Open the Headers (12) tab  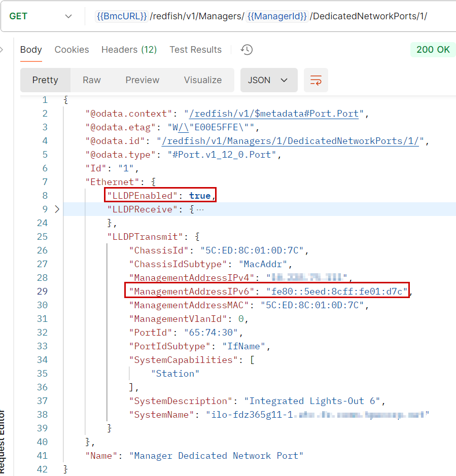click(129, 50)
